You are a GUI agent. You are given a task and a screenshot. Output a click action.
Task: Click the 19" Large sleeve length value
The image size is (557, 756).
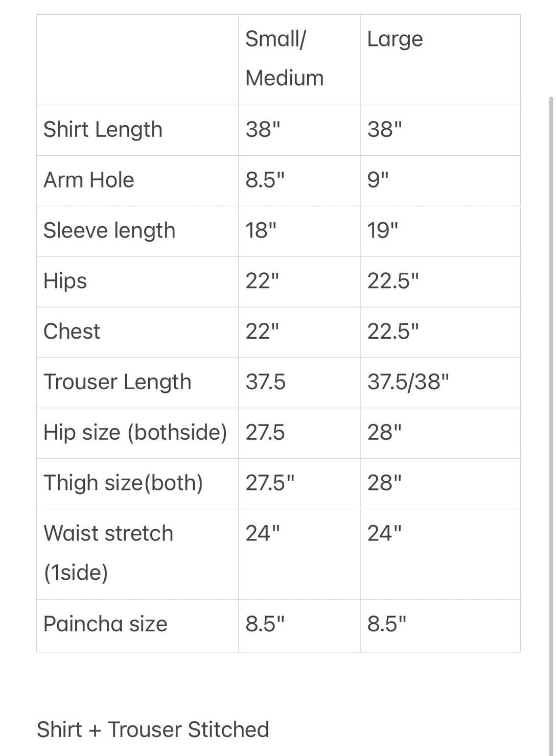382,231
